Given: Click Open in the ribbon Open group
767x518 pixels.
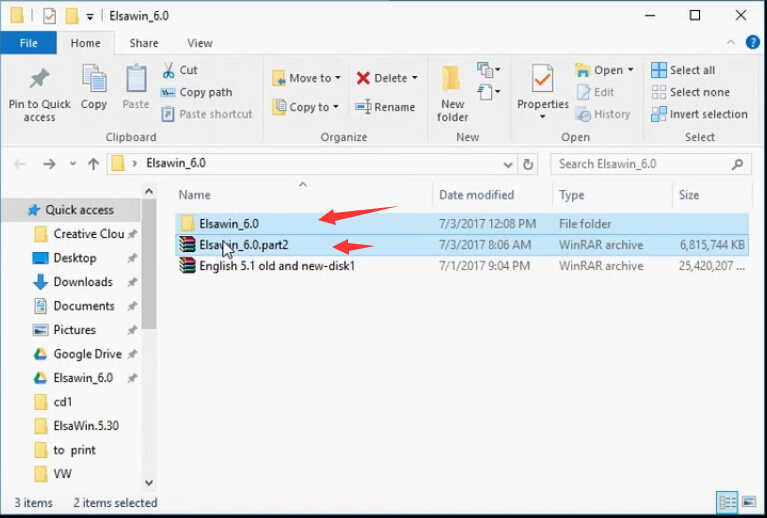Looking at the screenshot, I should click(604, 70).
